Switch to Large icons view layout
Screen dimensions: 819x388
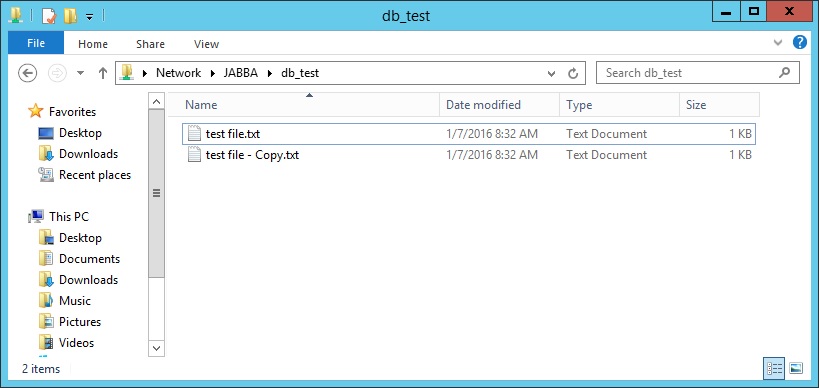[x=795, y=368]
